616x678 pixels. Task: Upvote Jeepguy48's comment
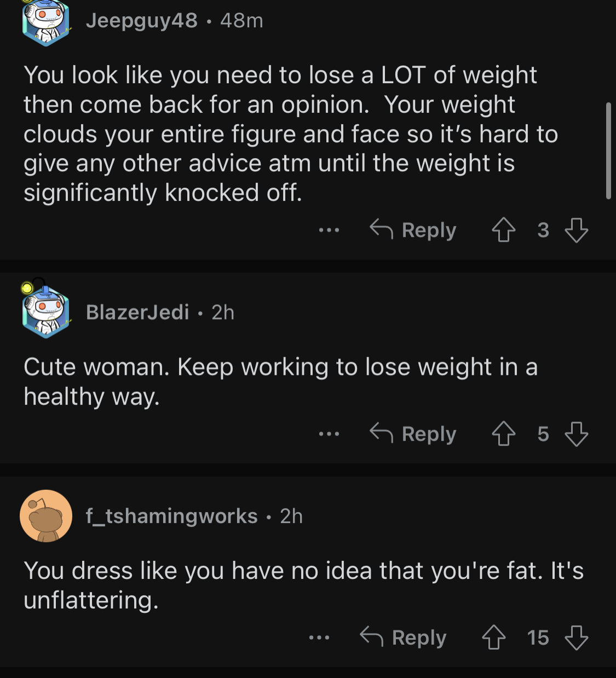coord(503,230)
